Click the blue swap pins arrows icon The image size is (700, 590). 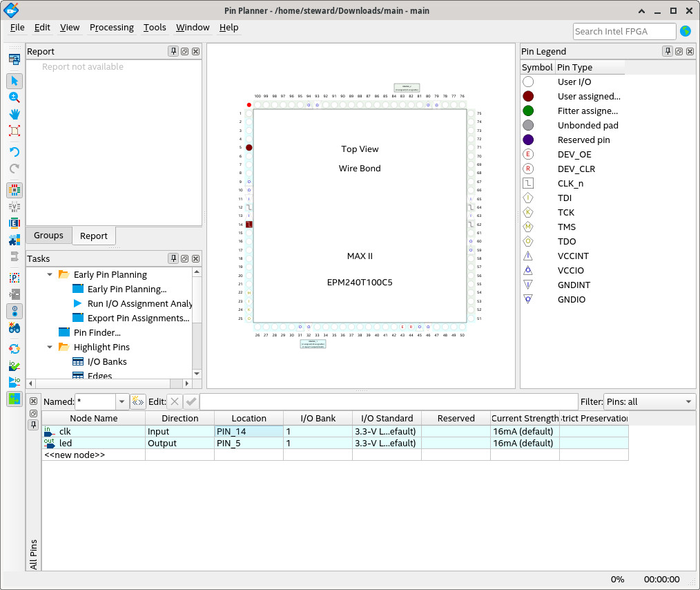point(14,349)
